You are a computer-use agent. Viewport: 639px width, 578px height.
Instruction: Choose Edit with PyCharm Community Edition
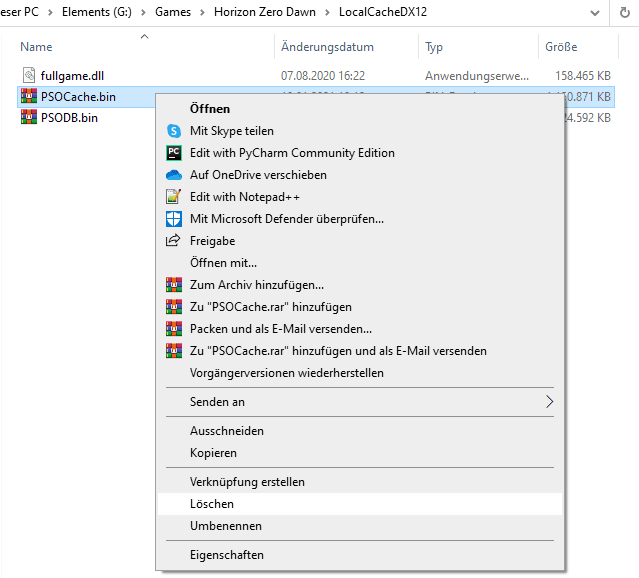click(360, 153)
